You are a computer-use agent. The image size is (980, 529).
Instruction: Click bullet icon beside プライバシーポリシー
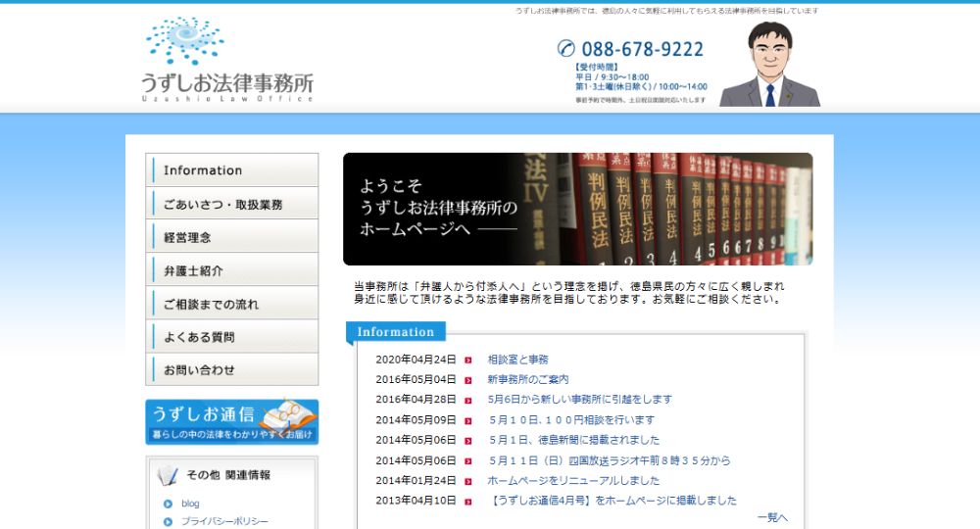coord(168,522)
